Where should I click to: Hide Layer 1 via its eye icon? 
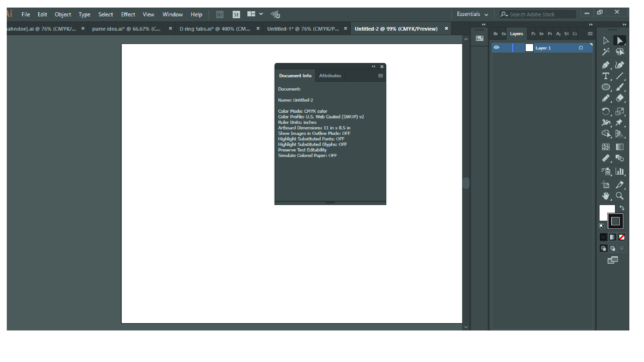pyautogui.click(x=496, y=48)
